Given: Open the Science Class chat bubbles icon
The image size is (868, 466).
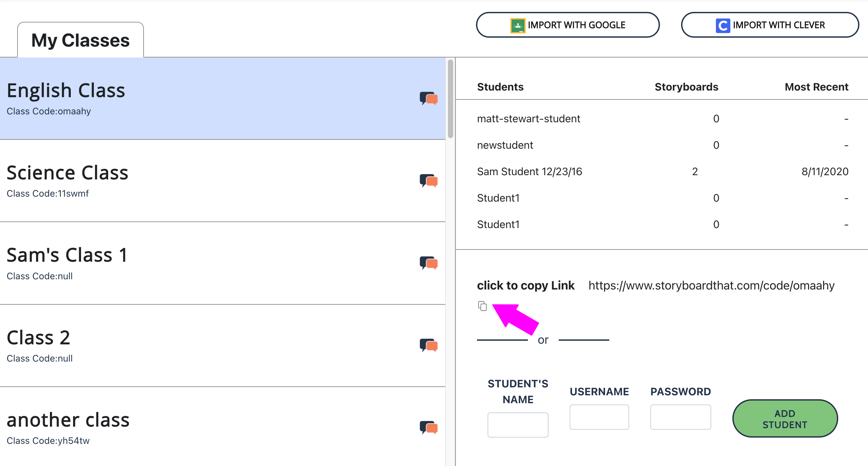Looking at the screenshot, I should point(429,180).
